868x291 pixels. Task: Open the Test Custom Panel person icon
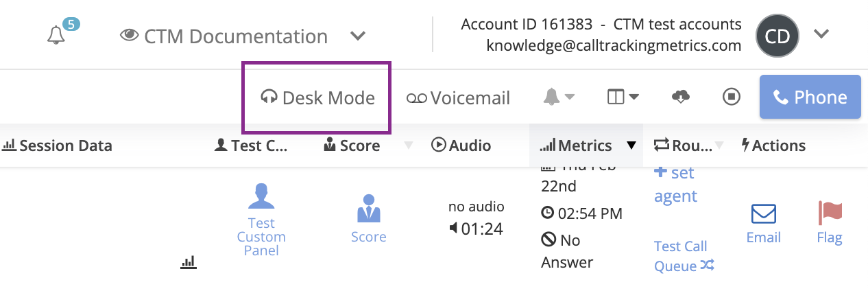261,196
